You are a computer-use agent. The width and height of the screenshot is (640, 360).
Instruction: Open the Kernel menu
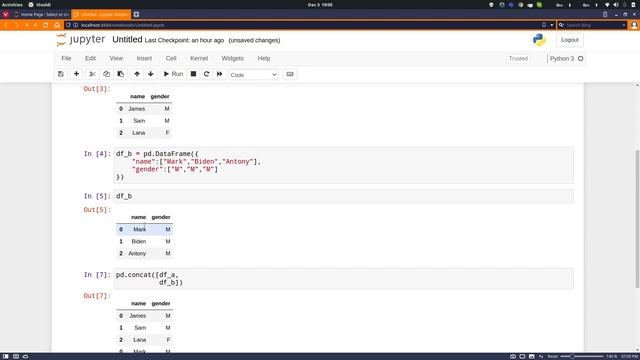click(x=199, y=58)
